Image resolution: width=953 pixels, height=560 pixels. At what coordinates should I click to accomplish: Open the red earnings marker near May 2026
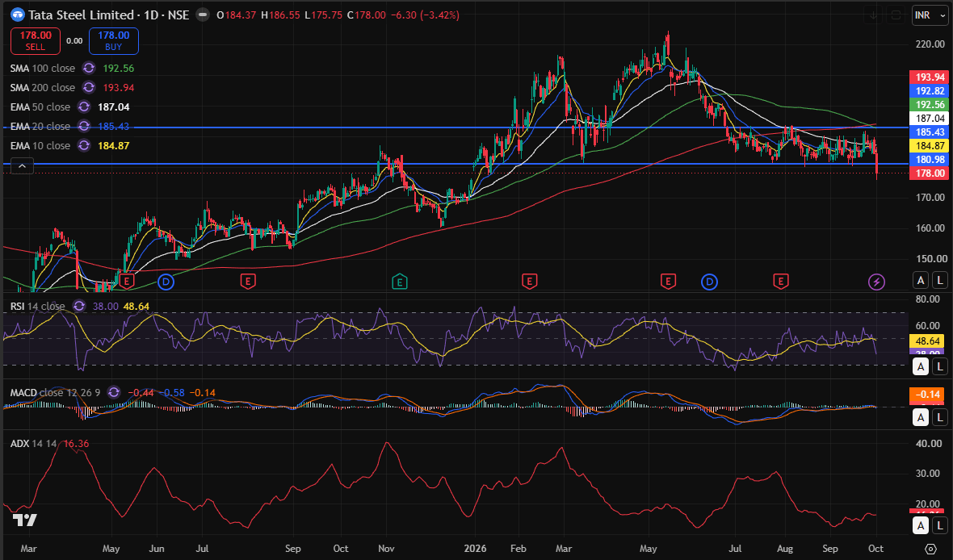(668, 282)
